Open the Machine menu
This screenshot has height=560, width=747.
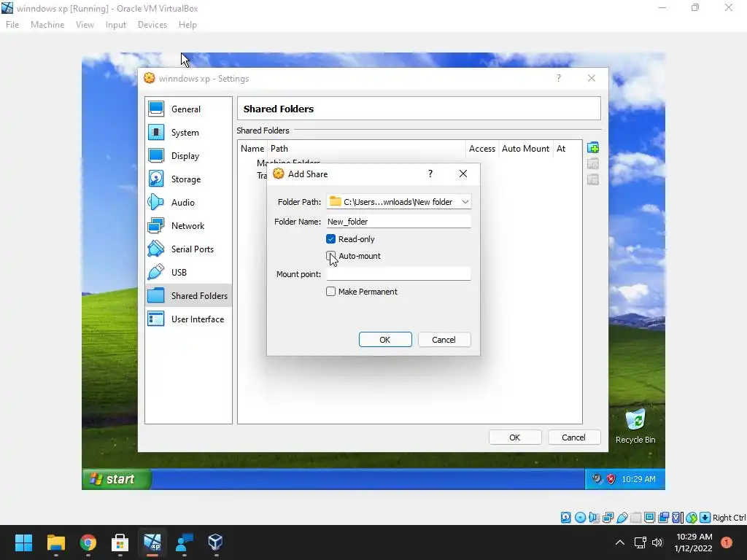click(47, 25)
